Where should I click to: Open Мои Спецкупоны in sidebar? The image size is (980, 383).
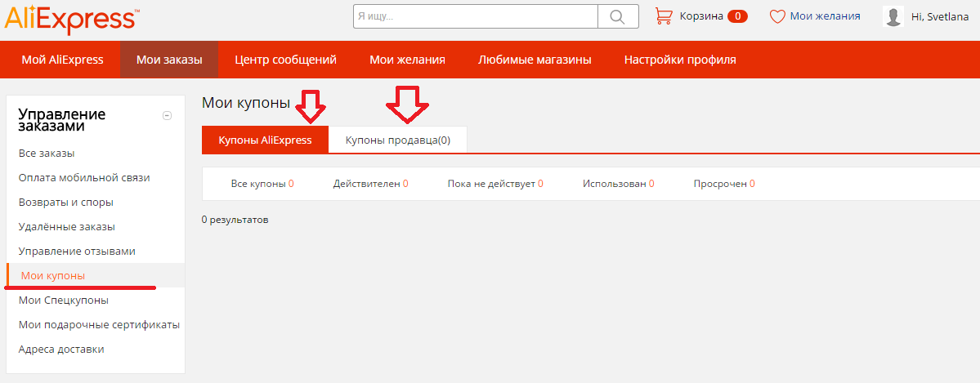(64, 300)
